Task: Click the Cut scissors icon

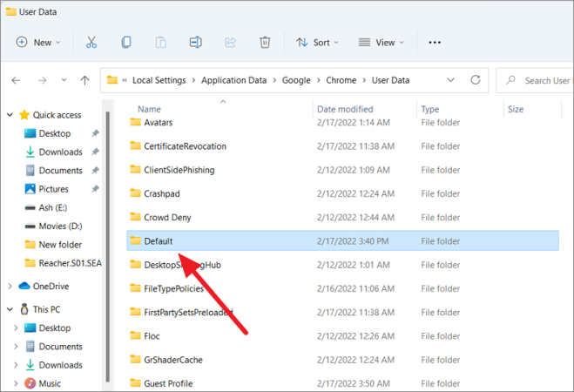Action: click(91, 43)
